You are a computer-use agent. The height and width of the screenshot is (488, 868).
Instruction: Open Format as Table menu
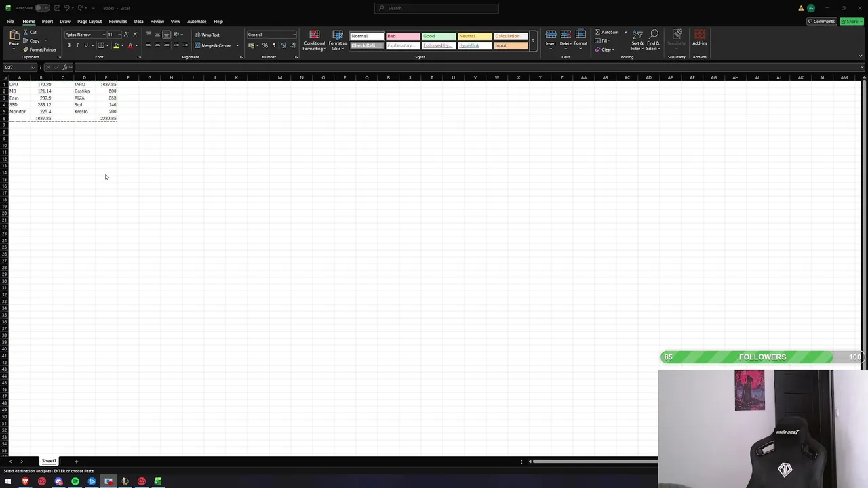click(x=338, y=41)
